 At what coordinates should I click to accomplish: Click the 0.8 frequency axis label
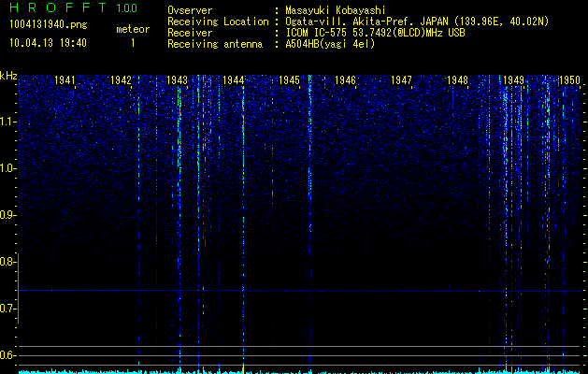7,262
